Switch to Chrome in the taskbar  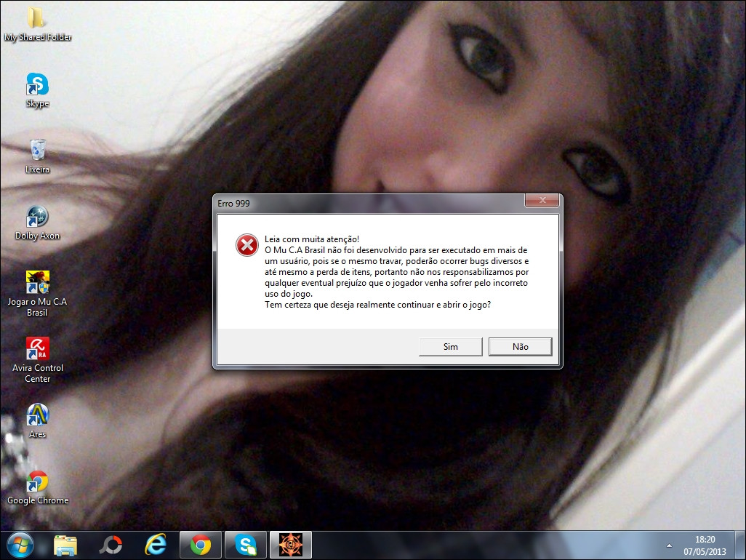coord(200,544)
